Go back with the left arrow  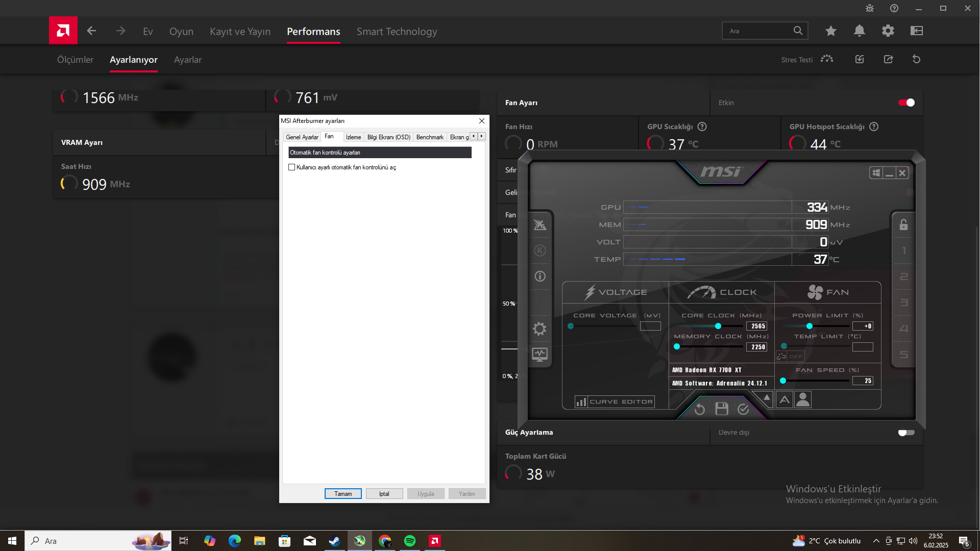pos(91,31)
